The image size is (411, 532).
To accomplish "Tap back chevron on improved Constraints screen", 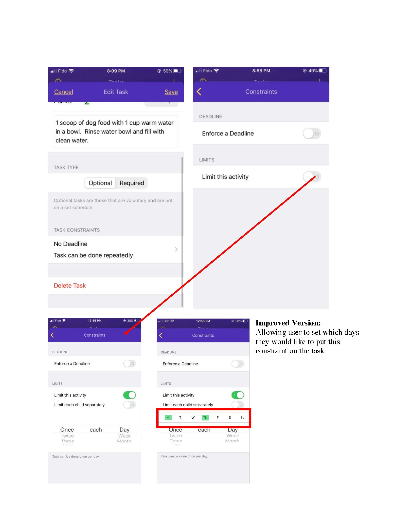I will click(x=161, y=335).
